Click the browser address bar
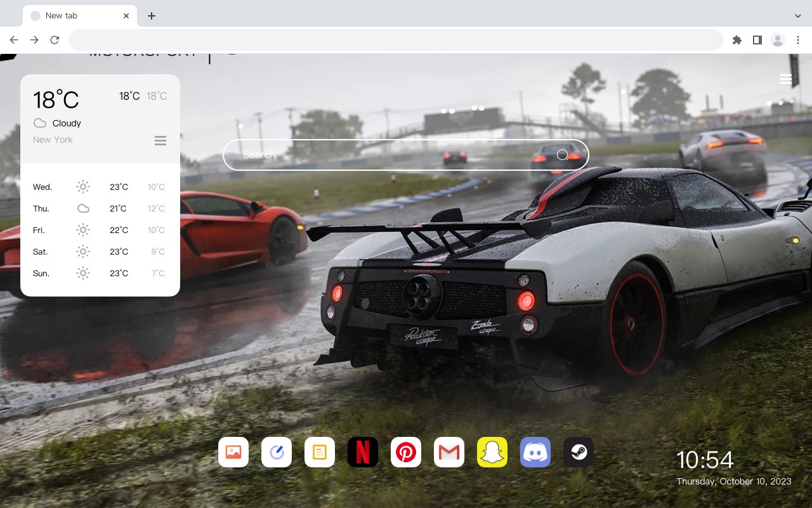The width and height of the screenshot is (812, 508). 396,40
